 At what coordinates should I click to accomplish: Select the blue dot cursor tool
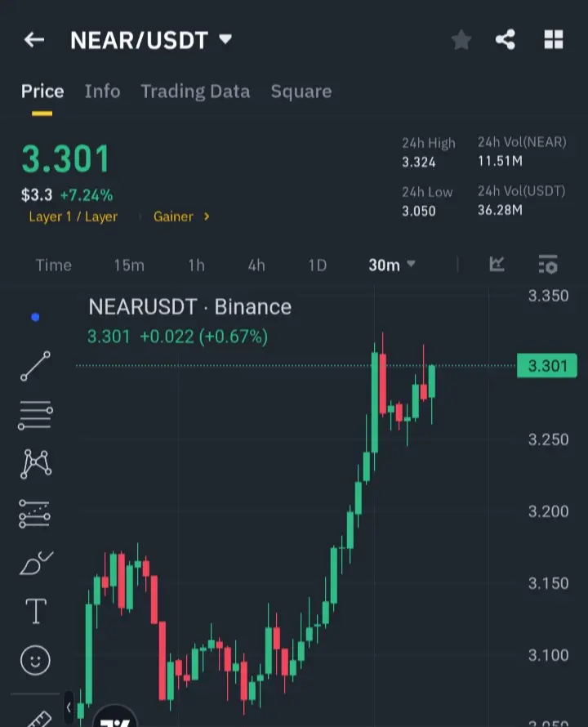pos(35,317)
